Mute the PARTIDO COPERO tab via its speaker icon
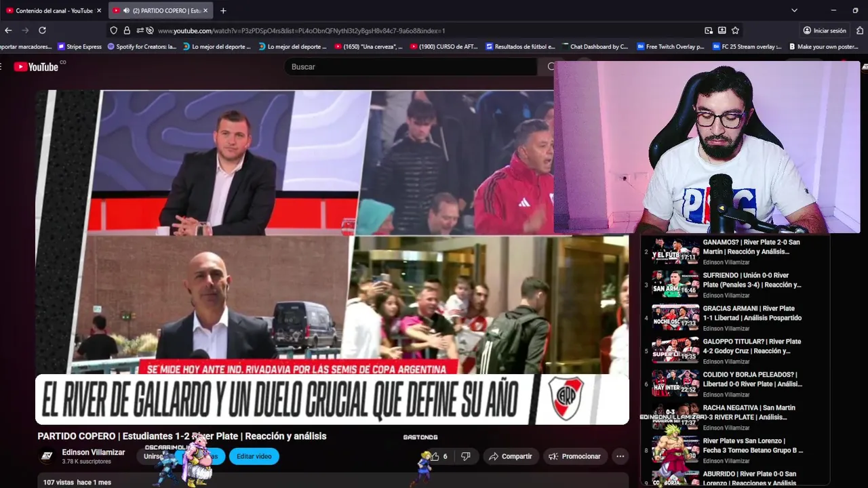This screenshot has width=868, height=488. tap(126, 11)
